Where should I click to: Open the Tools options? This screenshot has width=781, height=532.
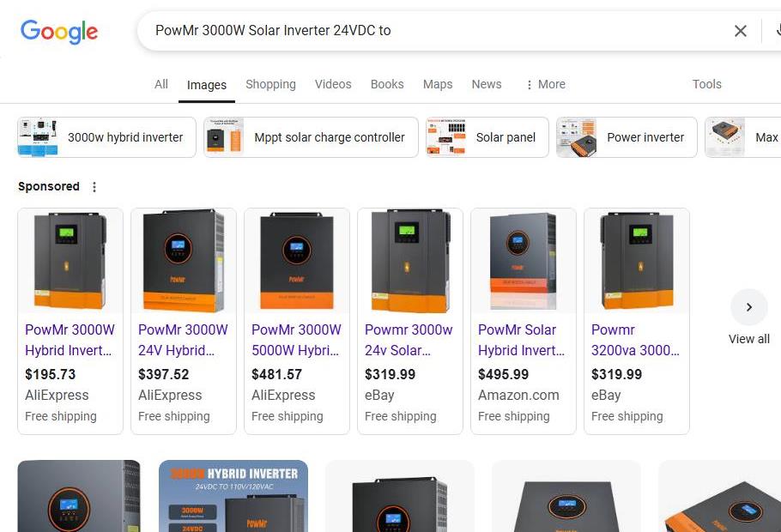(x=706, y=84)
